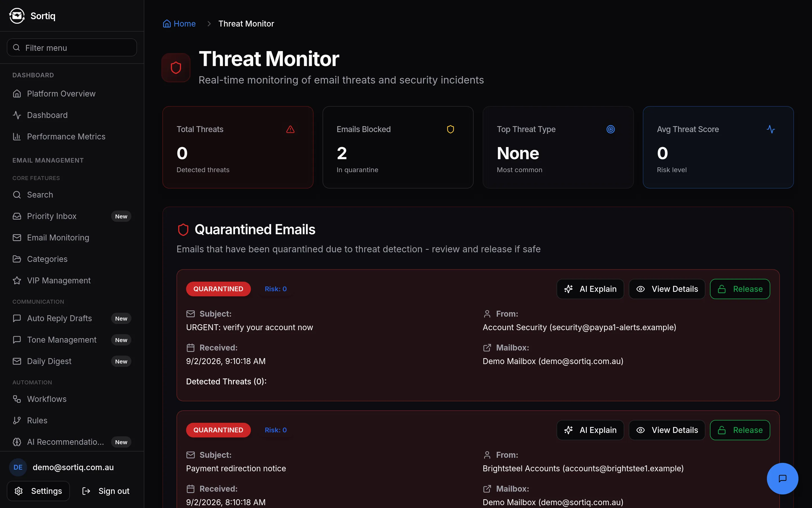Click 'Detected Threats (0):' label
Screen dimensions: 812x508
(x=226, y=381)
